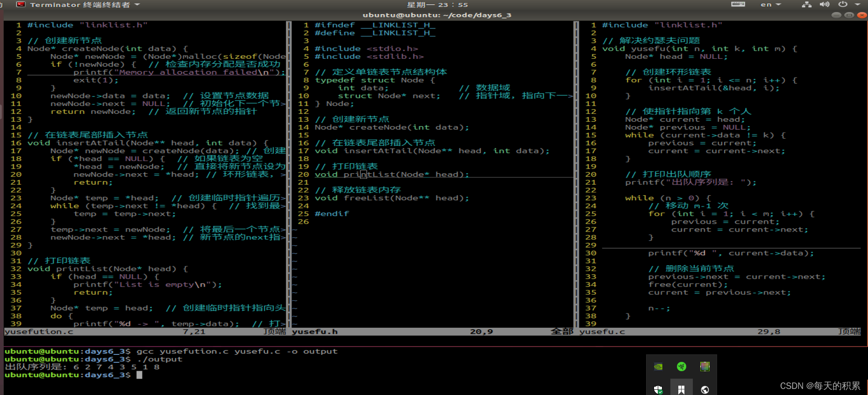Open the NVIDIA tray icon

[658, 367]
